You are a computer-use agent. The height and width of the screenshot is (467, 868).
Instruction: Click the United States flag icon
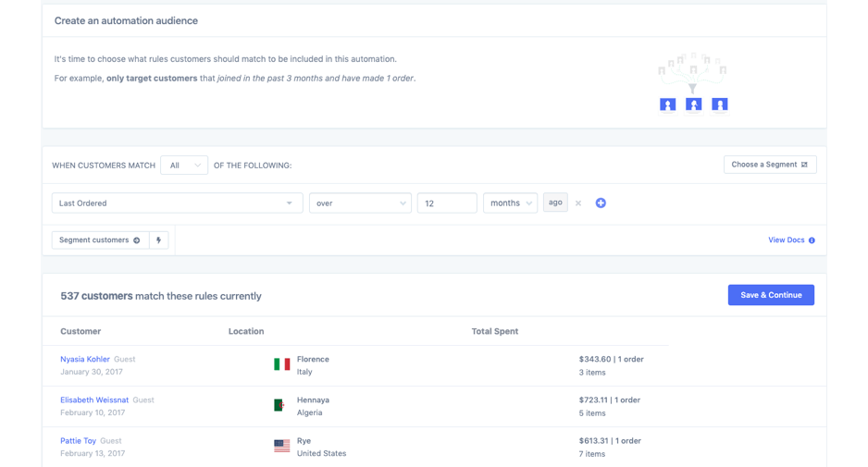point(282,446)
